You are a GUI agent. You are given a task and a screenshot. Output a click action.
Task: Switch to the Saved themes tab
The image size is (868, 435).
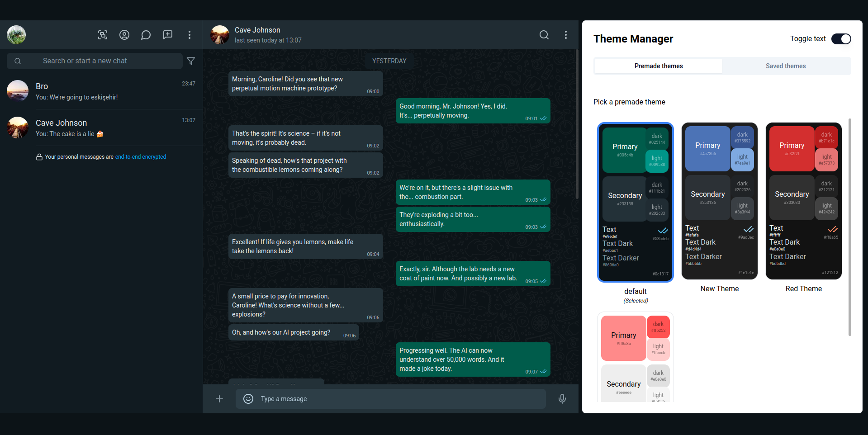pos(785,66)
